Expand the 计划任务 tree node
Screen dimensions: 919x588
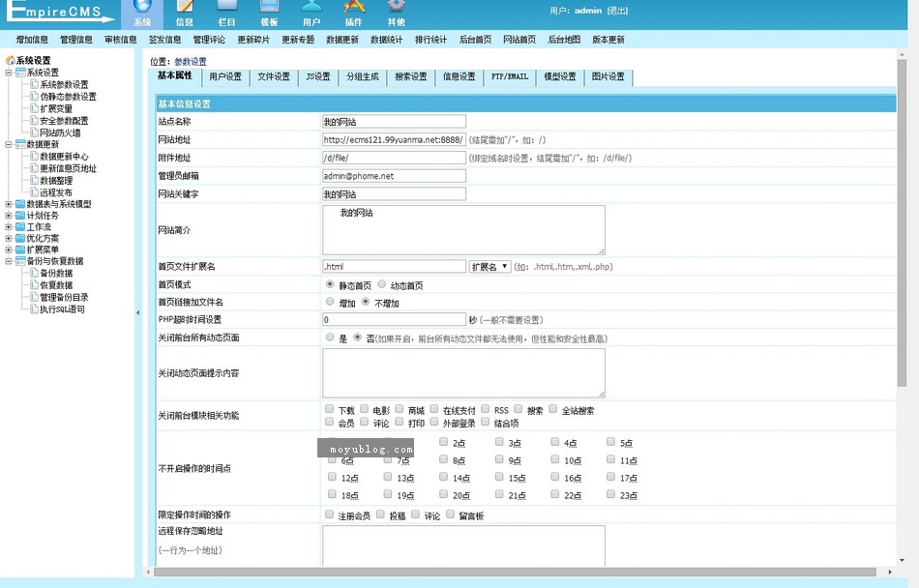[8, 216]
